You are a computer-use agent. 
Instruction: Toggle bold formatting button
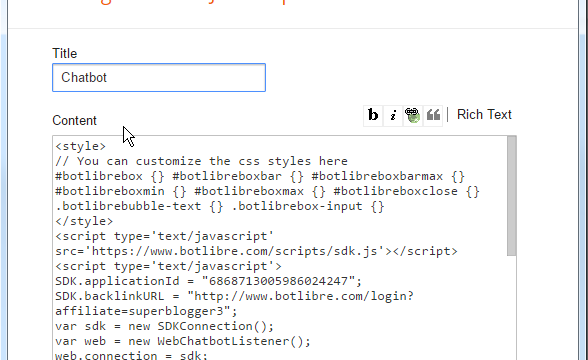373,115
